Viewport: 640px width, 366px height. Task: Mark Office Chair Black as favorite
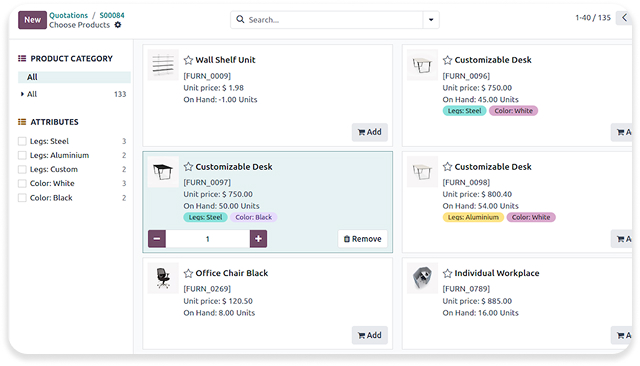point(188,273)
